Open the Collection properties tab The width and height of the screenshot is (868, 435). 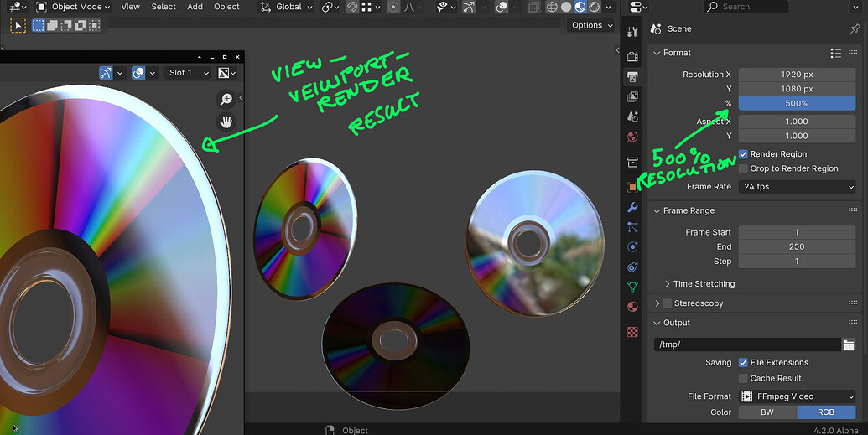[x=632, y=162]
